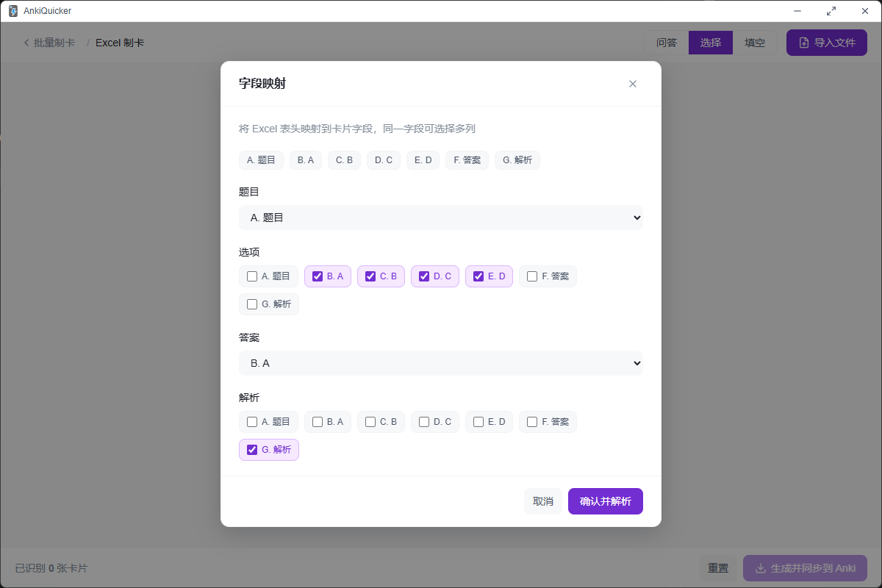The image size is (882, 588).
Task: Maximize the AnkiQuicker window
Action: 831,11
